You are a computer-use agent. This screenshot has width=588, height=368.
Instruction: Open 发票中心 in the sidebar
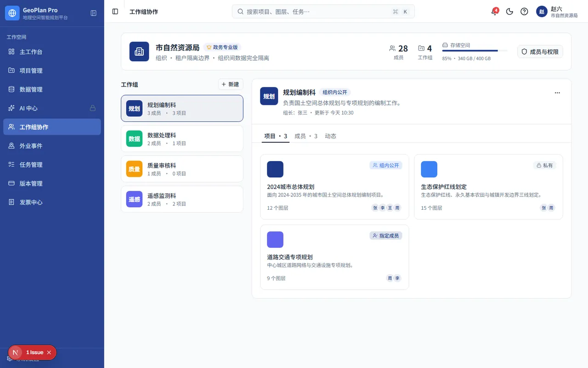[52, 202]
